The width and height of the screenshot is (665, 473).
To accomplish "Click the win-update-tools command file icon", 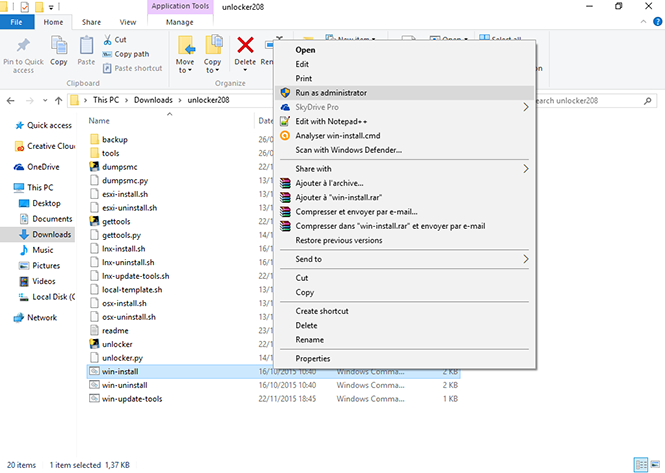I will pos(94,398).
